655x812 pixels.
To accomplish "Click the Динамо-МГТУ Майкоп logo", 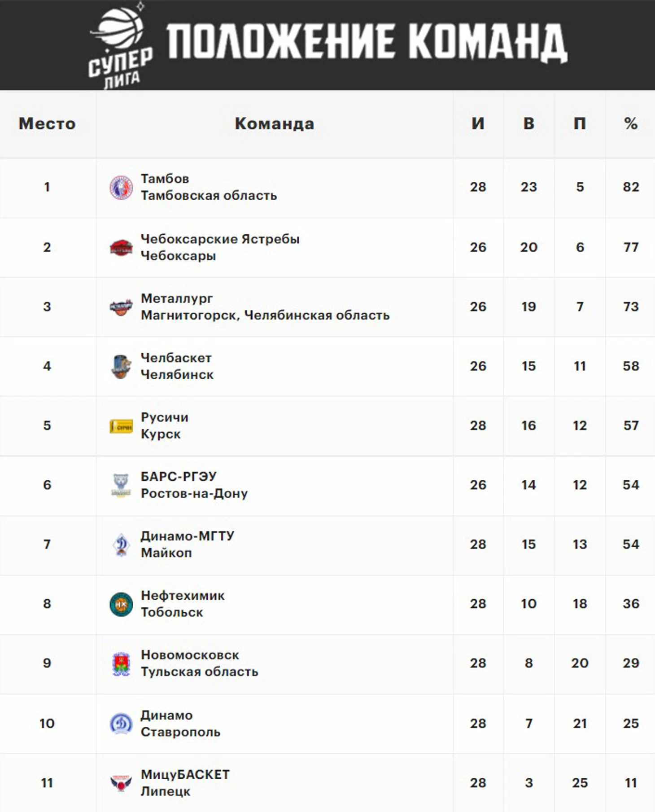I will point(121,545).
